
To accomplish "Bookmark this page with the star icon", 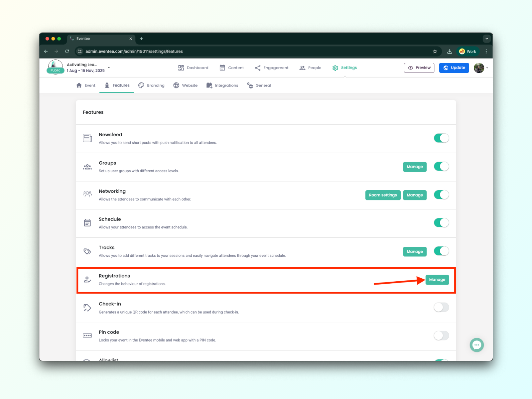I will point(435,51).
